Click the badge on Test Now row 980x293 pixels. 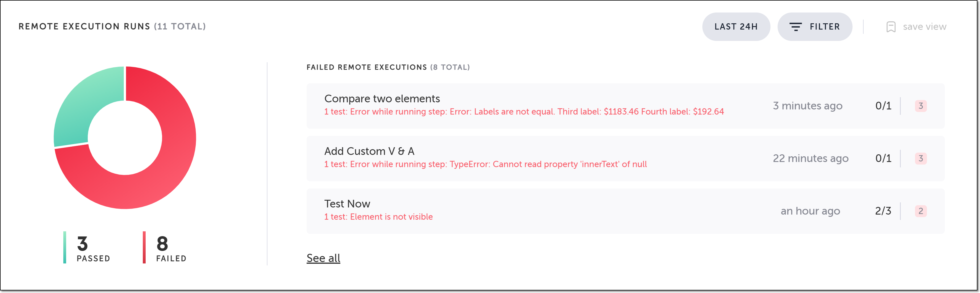(920, 211)
